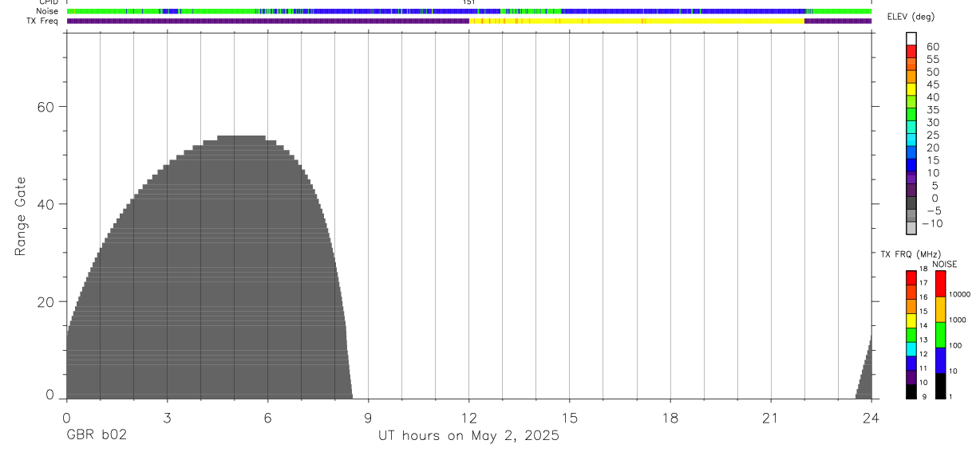The image size is (980, 452).
Task: Click the 60 label on the ELEV legend
Action: [932, 47]
